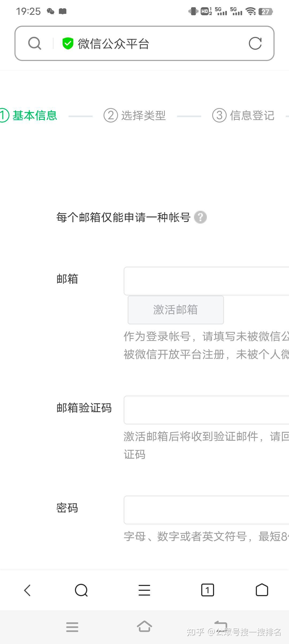Tap the green security shield icon

(68, 43)
